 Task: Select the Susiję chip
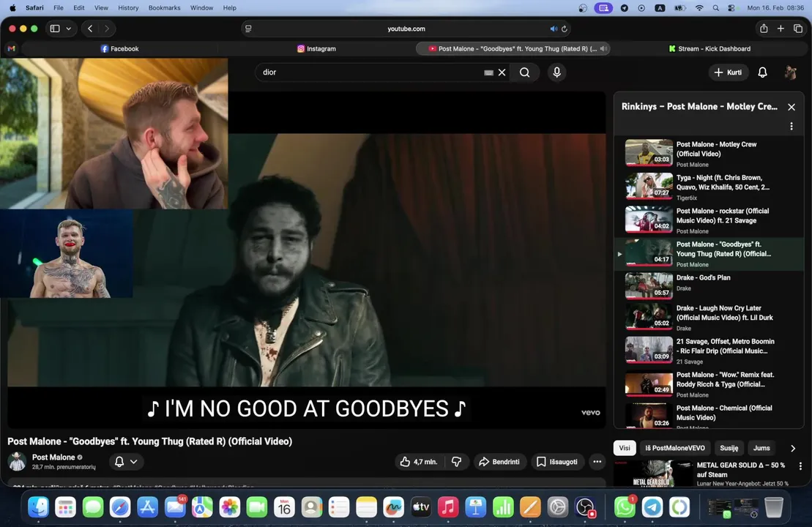pyautogui.click(x=729, y=448)
